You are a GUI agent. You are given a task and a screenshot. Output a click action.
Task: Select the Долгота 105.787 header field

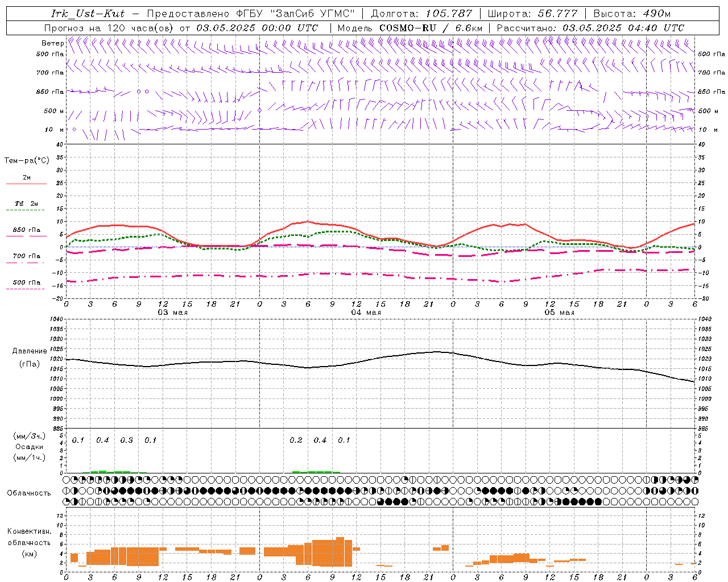click(421, 14)
